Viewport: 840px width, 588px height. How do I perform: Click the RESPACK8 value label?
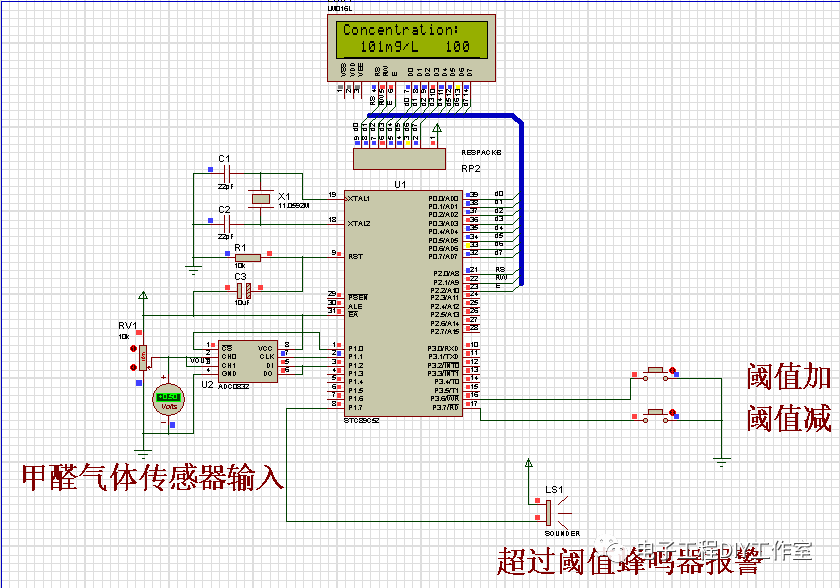pos(481,153)
